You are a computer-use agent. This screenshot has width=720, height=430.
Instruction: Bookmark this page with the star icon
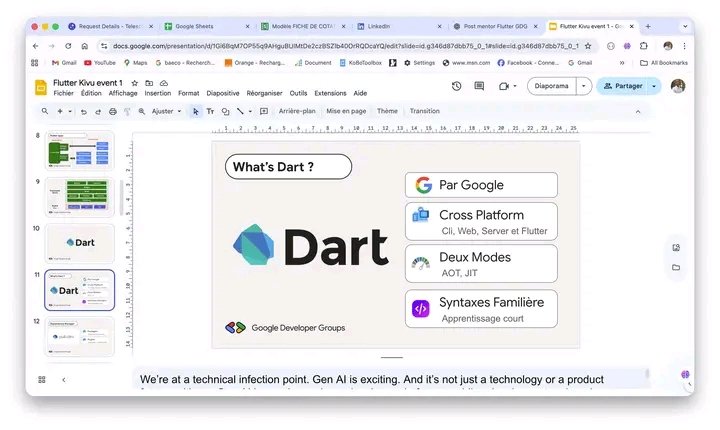(x=588, y=46)
